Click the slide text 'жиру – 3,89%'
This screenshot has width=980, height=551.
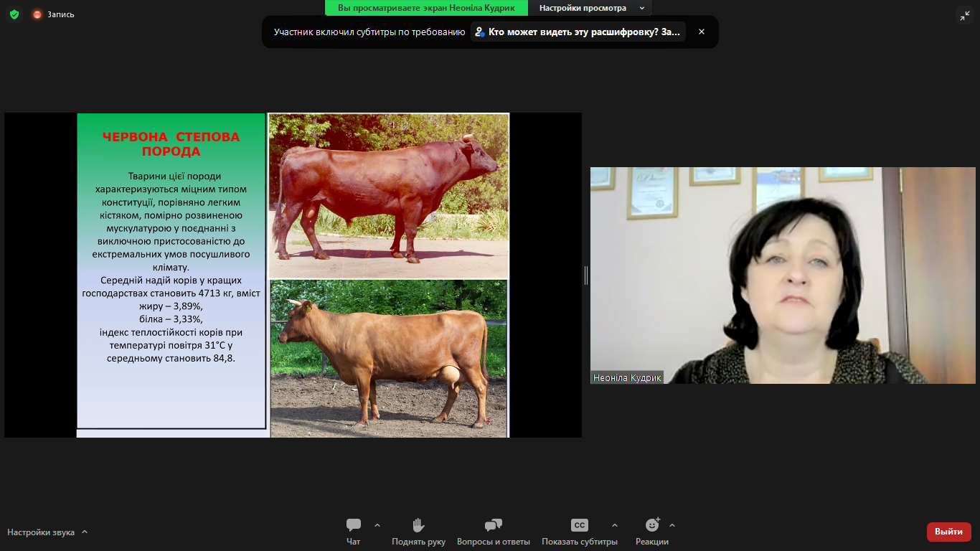click(171, 306)
